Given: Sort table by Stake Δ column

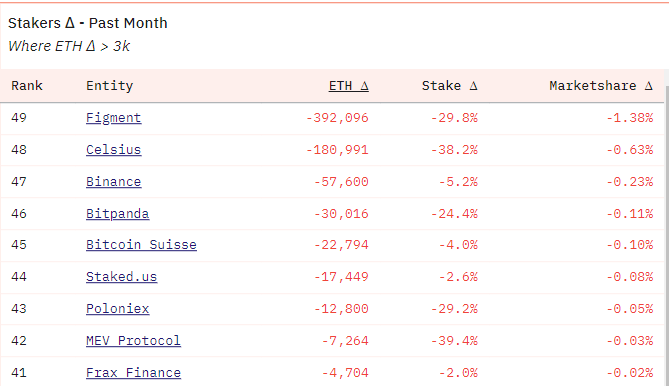Looking at the screenshot, I should coord(450,86).
